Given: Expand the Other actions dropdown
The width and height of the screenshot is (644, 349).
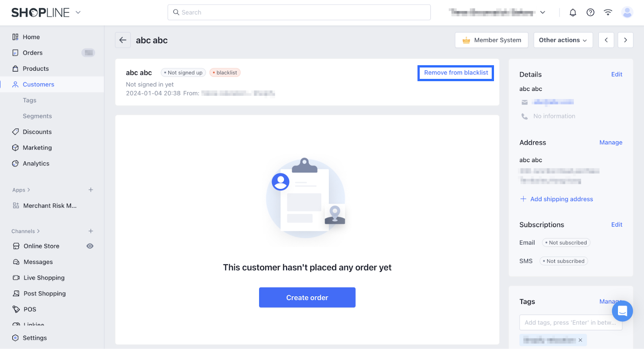Looking at the screenshot, I should 563,40.
